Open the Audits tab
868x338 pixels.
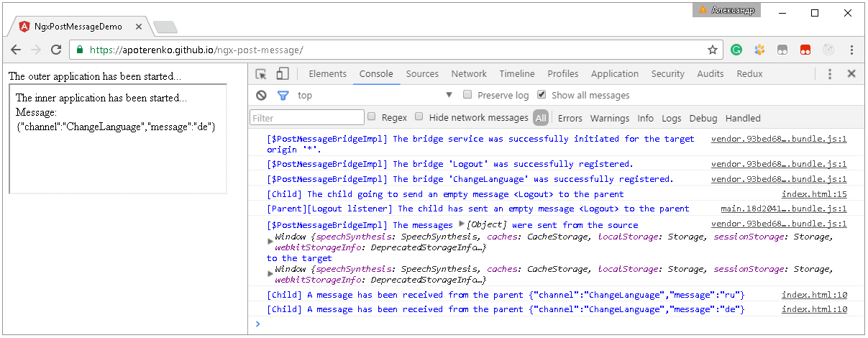tap(711, 73)
